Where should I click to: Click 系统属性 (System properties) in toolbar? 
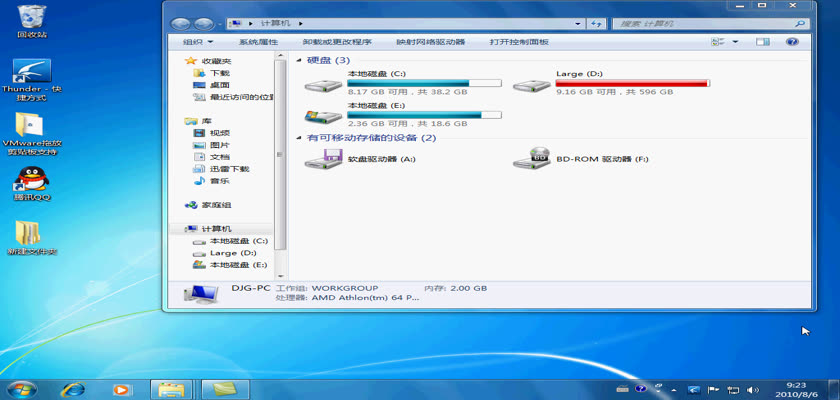pos(258,42)
